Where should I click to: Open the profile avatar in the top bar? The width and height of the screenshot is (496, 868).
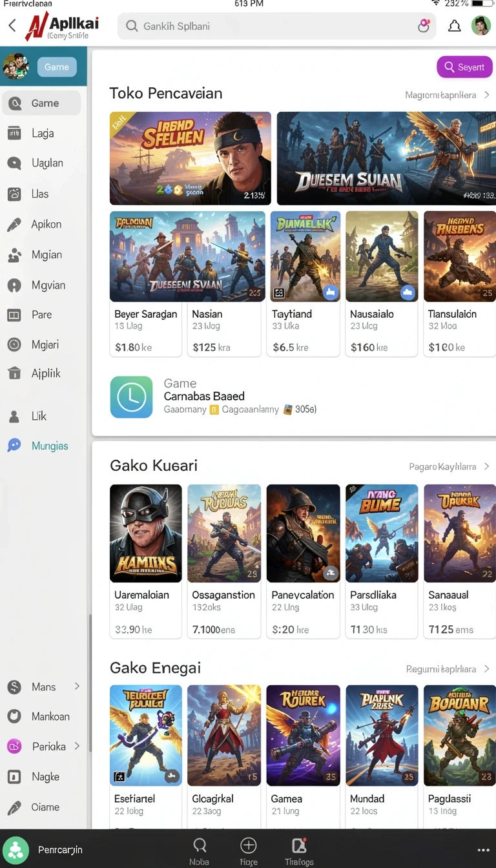coord(481,26)
